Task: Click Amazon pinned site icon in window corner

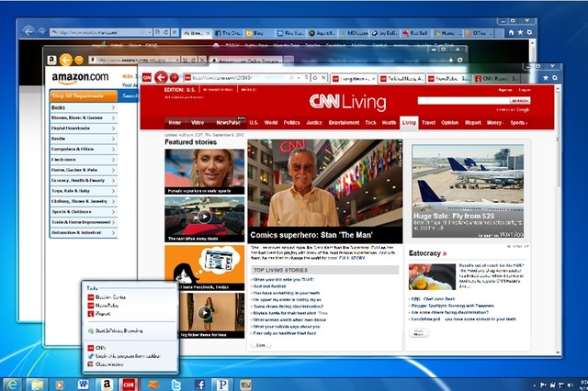Action: (x=51, y=60)
